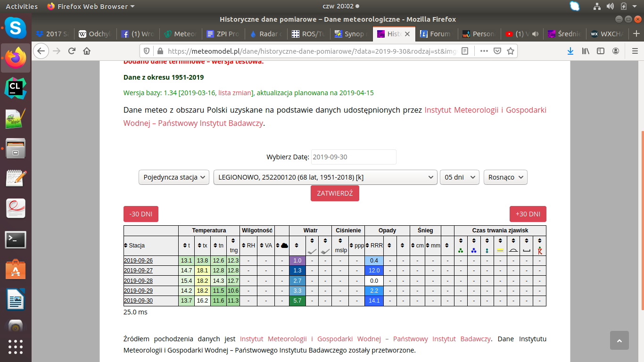Sort by the cloud cover icon column
Screen dimensions: 644x362
[282, 246]
